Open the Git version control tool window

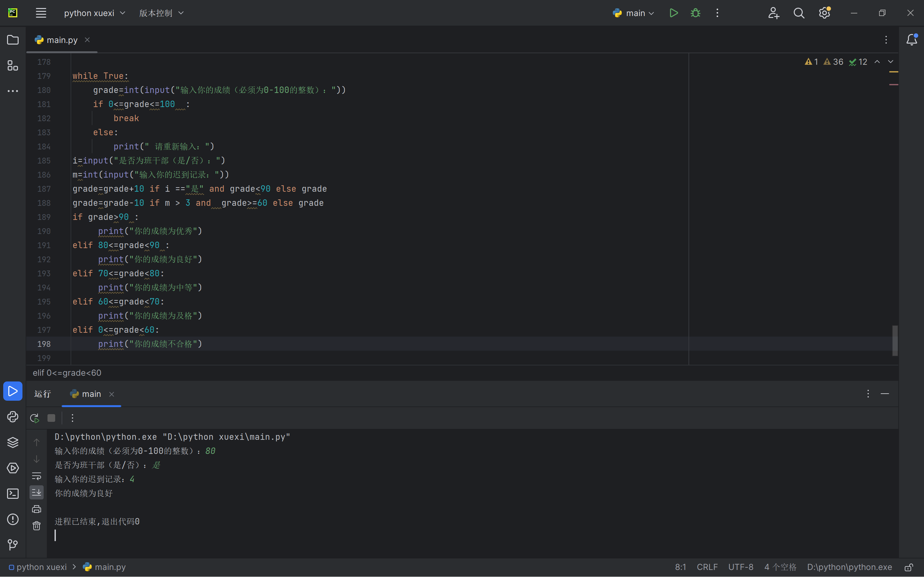(13, 545)
